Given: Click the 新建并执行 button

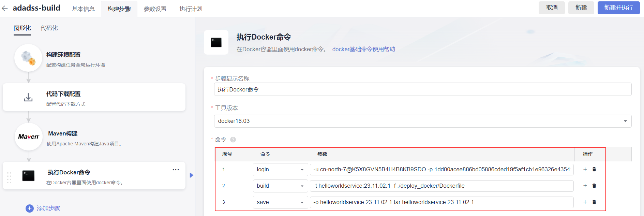Looking at the screenshot, I should click(x=618, y=8).
